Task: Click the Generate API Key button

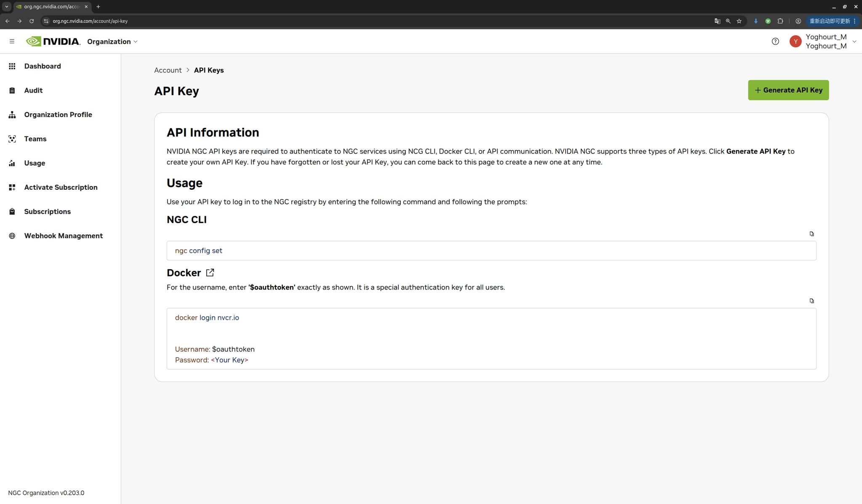Action: click(788, 90)
